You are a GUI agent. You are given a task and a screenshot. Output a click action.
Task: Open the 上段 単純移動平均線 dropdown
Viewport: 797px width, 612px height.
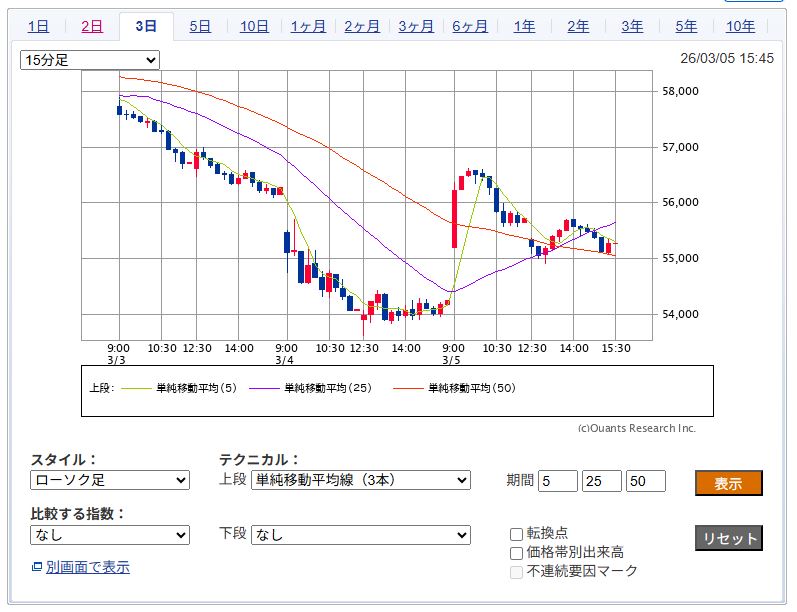coord(360,480)
